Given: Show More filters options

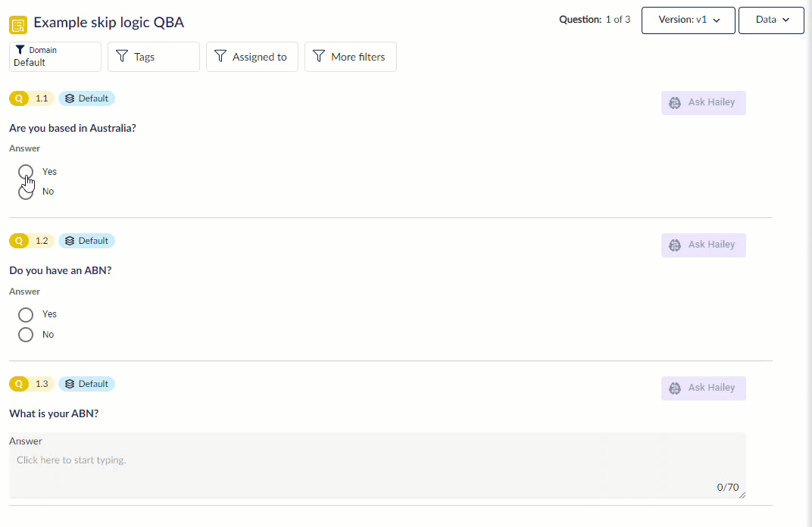Looking at the screenshot, I should pyautogui.click(x=351, y=57).
